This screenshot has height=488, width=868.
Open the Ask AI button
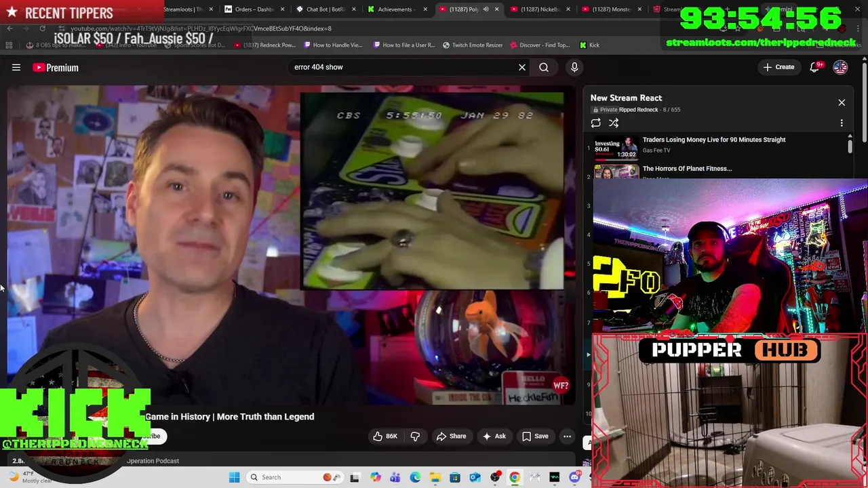pyautogui.click(x=494, y=436)
